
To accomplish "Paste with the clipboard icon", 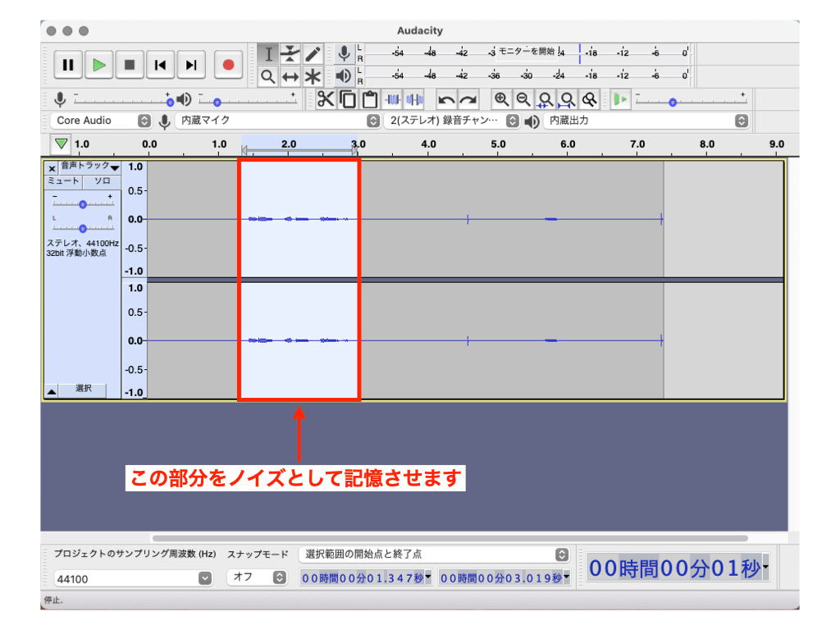I will [x=370, y=99].
